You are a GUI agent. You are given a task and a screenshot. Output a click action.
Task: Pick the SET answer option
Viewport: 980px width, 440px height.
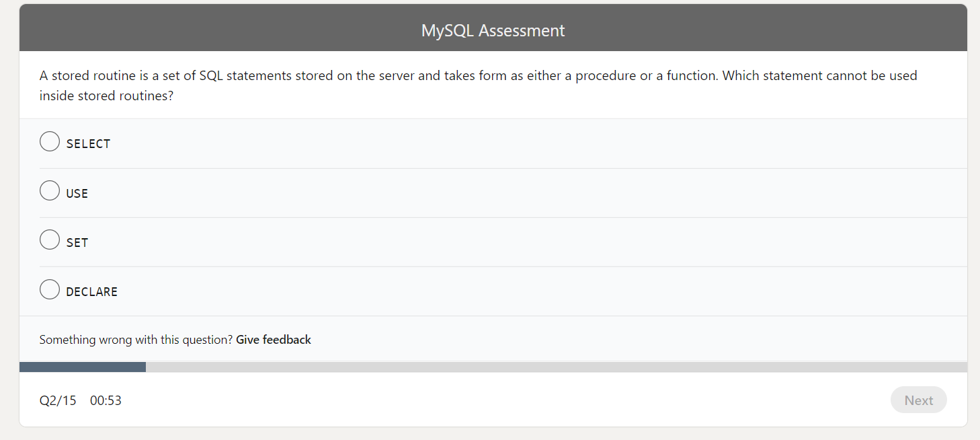point(49,240)
